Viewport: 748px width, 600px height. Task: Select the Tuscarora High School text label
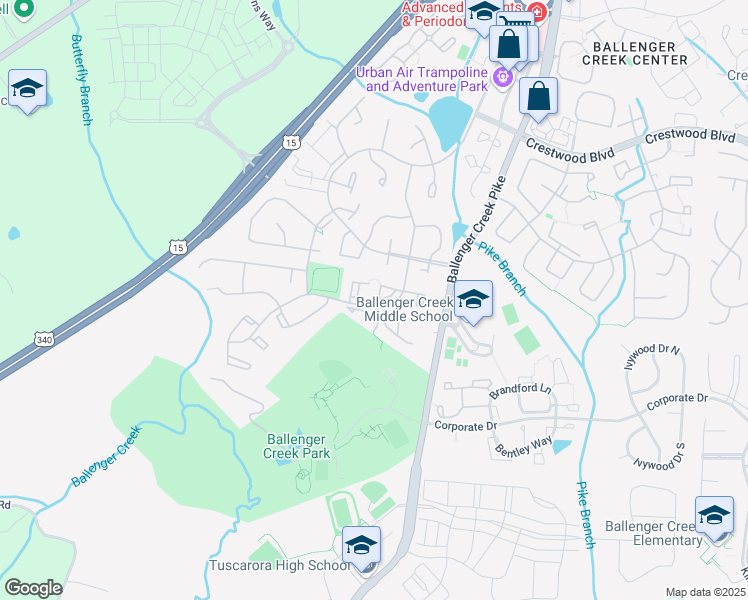(280, 565)
